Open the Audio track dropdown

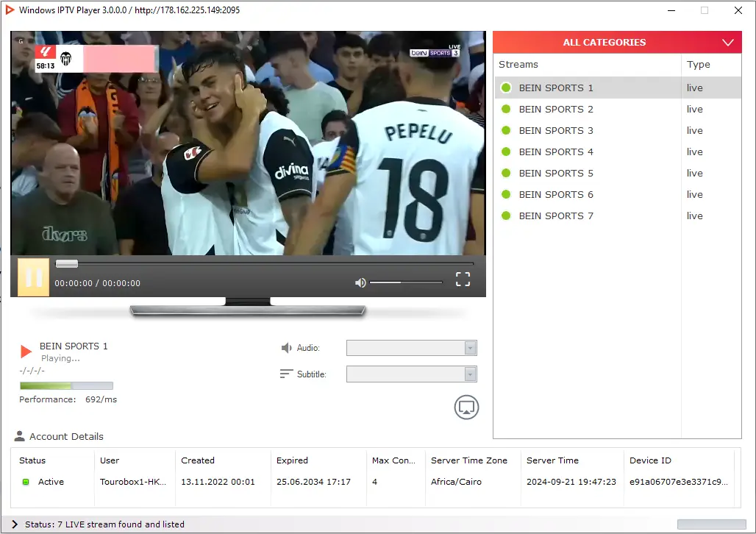coord(411,348)
